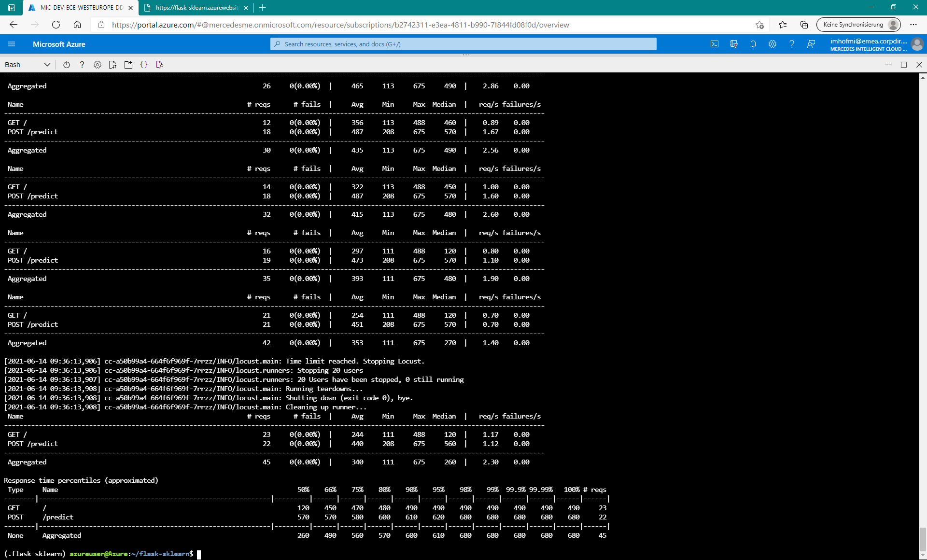Open Cloud Shell help menu
This screenshot has width=927, height=560.
(x=82, y=65)
